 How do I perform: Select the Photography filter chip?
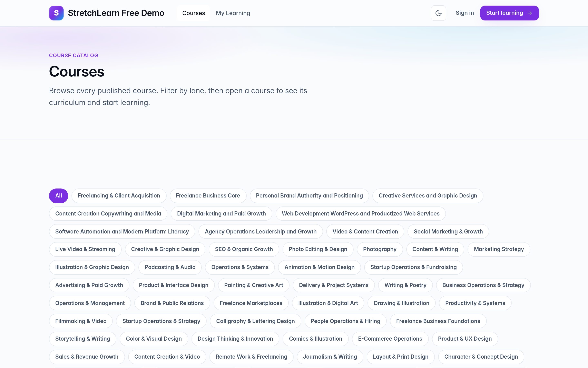coord(380,249)
